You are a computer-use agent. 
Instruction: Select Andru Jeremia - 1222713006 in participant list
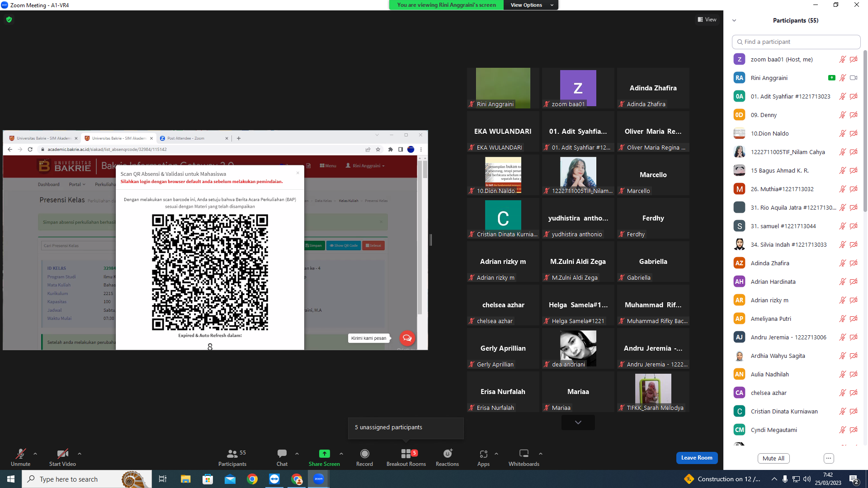click(x=795, y=337)
